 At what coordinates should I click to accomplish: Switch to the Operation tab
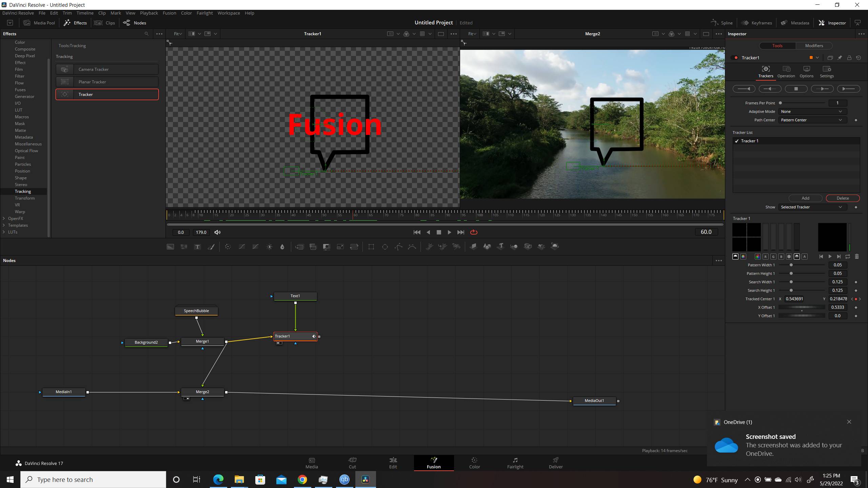pyautogui.click(x=786, y=72)
